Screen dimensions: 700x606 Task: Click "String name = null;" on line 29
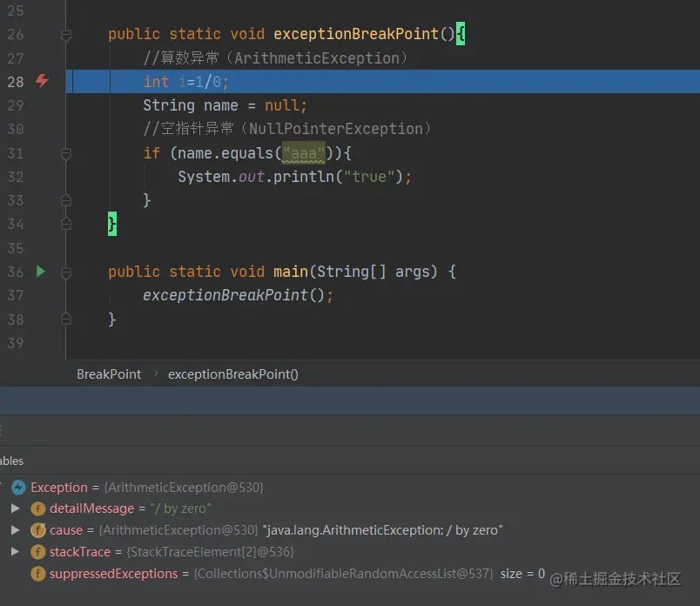225,105
